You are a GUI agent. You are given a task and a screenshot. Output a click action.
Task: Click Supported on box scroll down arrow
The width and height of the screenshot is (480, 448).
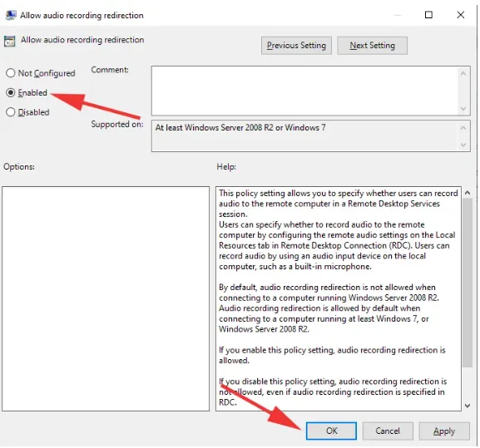[463, 145]
